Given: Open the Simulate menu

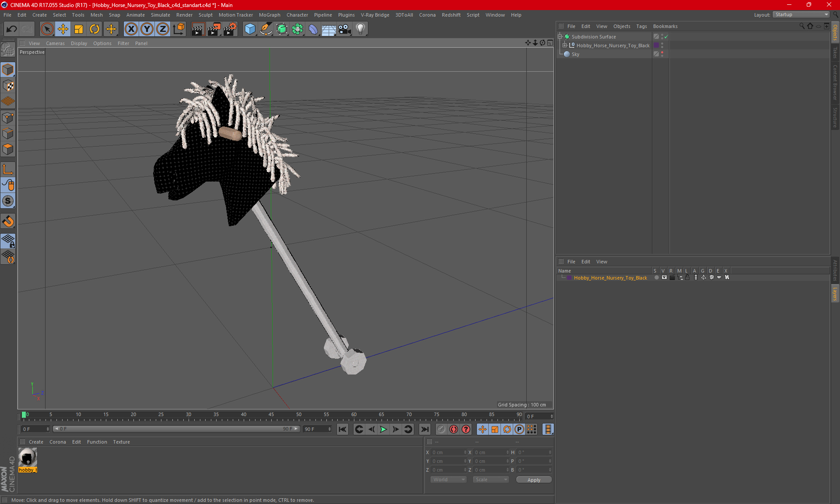Looking at the screenshot, I should [x=161, y=15].
